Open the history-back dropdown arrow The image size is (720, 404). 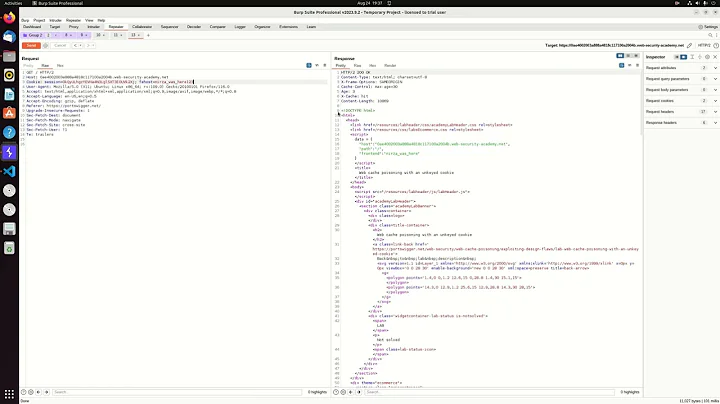tap(80, 45)
